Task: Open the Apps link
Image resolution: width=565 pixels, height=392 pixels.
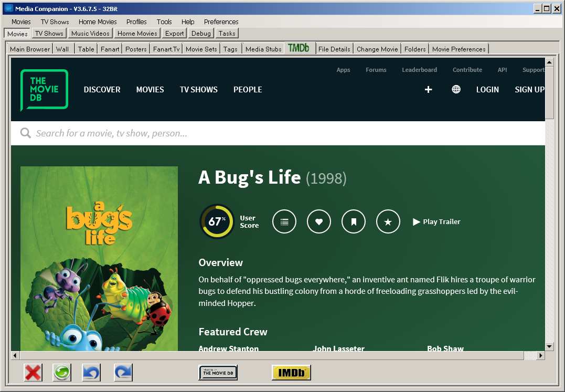Action: 344,70
